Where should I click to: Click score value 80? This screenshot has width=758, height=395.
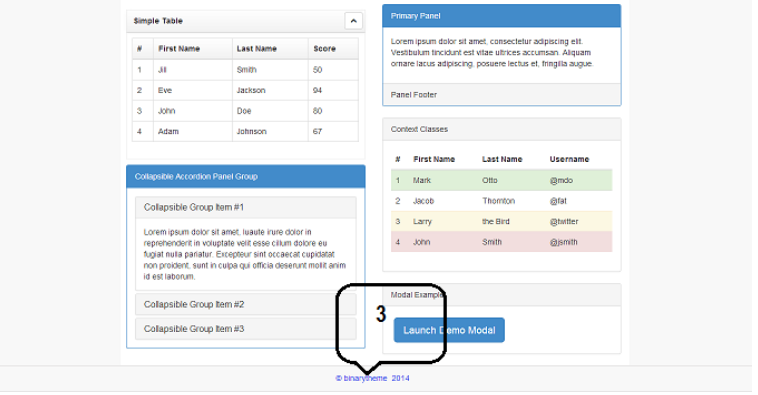(x=317, y=111)
